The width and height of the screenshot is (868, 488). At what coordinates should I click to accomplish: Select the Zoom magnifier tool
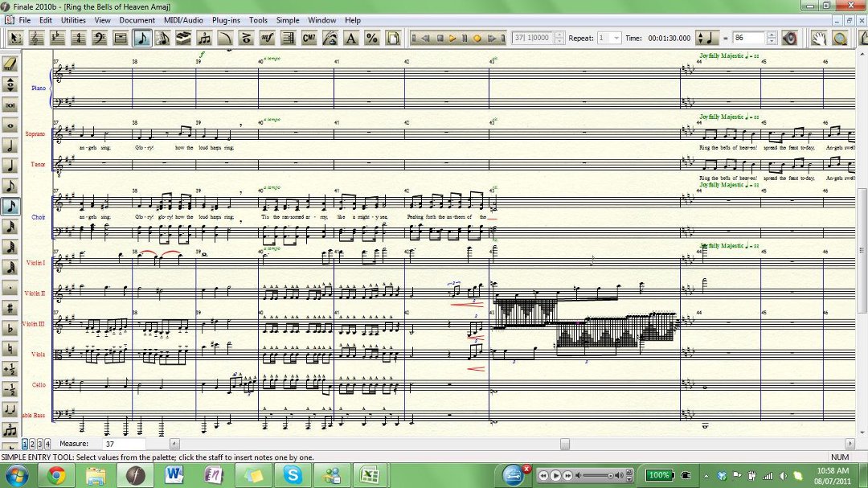pyautogui.click(x=841, y=39)
